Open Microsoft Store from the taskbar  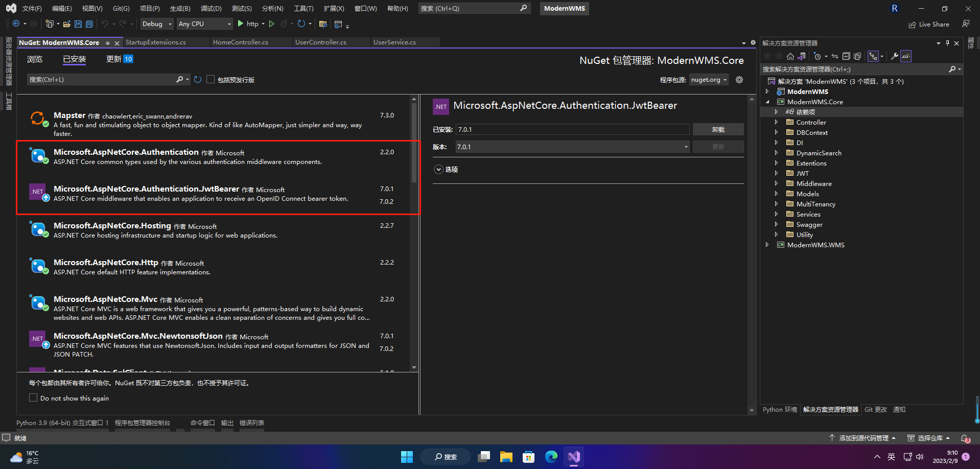pyautogui.click(x=528, y=457)
